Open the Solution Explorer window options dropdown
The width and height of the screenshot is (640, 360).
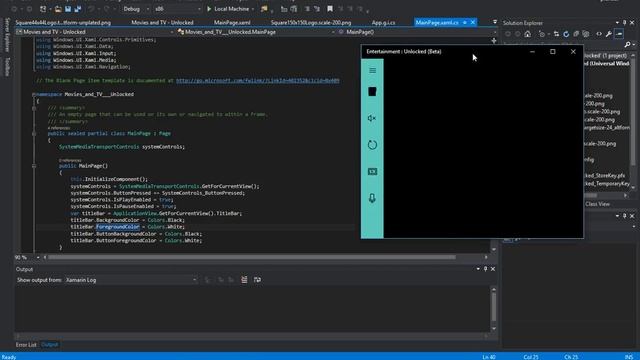click(617, 23)
